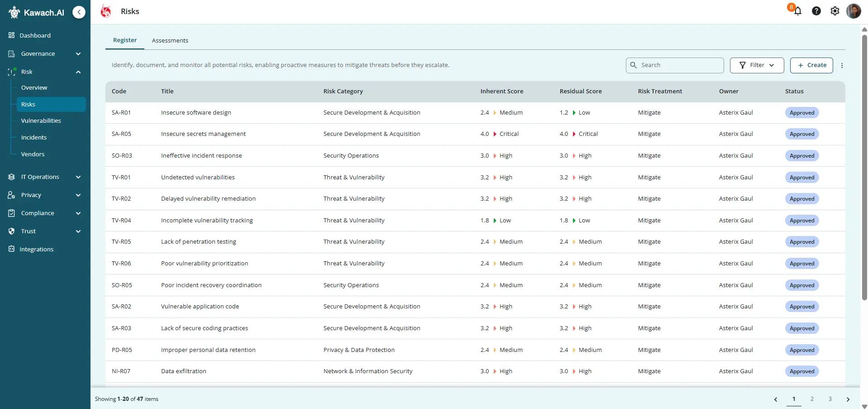Open the user profile avatar

point(854,11)
